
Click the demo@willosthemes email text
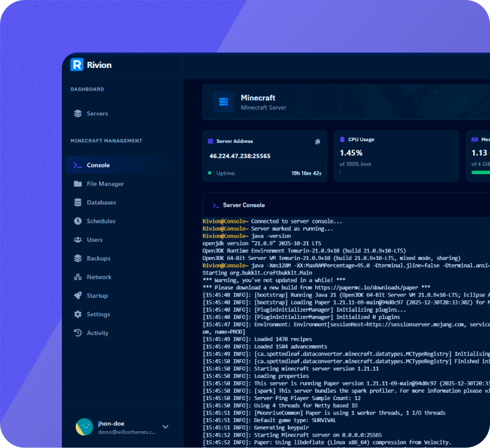(x=127, y=432)
